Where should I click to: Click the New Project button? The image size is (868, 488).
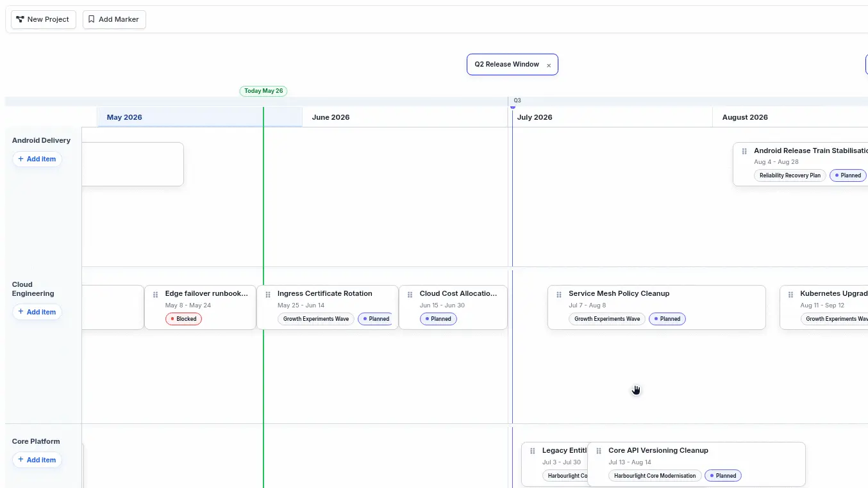[44, 19]
